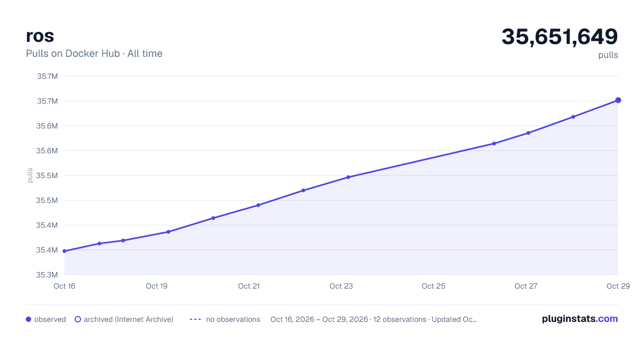Select the final Oct 29 data point

[618, 100]
